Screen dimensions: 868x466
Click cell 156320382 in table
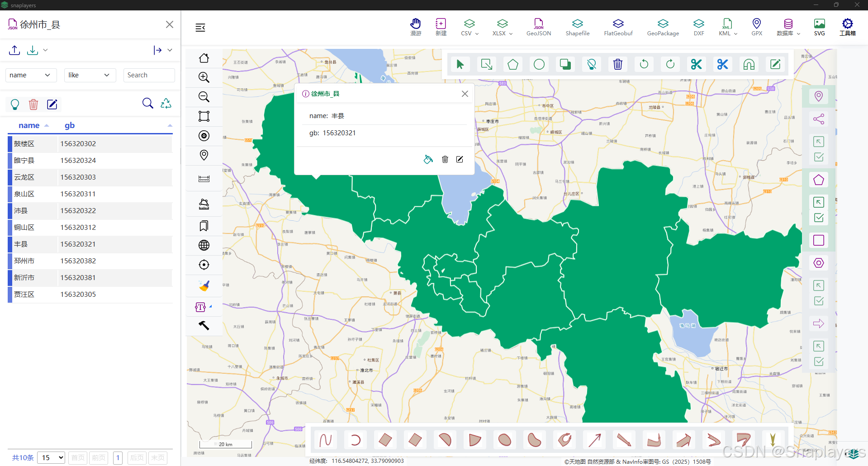pyautogui.click(x=78, y=261)
